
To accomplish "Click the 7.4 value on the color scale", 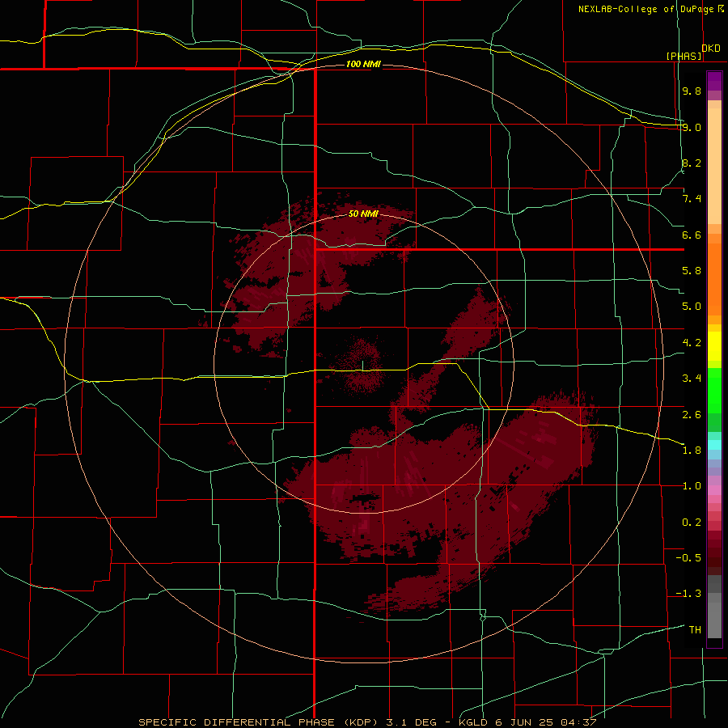I will point(692,199).
